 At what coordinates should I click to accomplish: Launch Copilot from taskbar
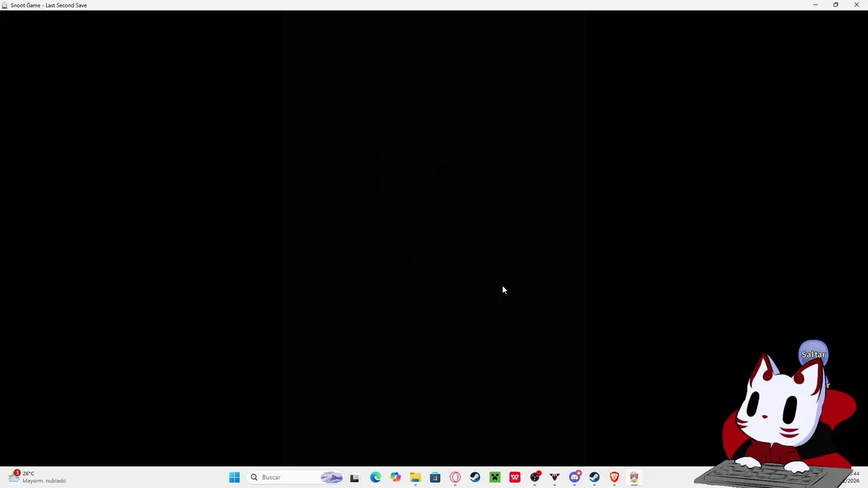pyautogui.click(x=395, y=477)
